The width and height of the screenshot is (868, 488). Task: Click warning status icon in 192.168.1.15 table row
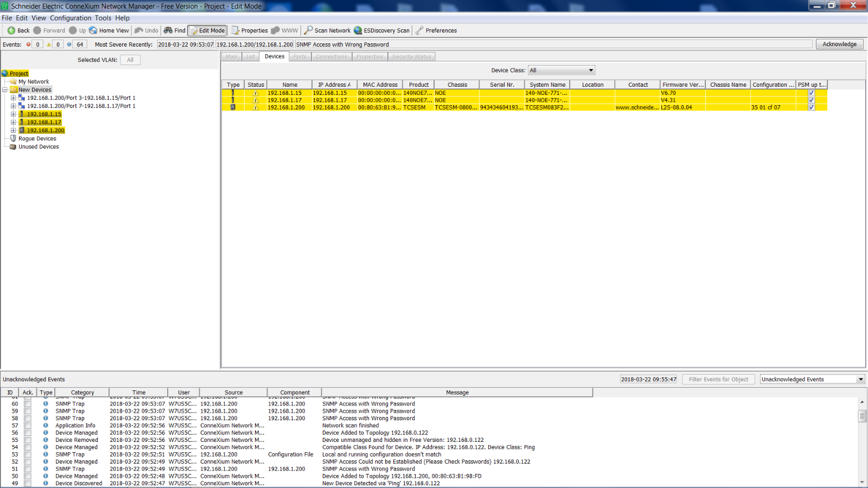[256, 93]
